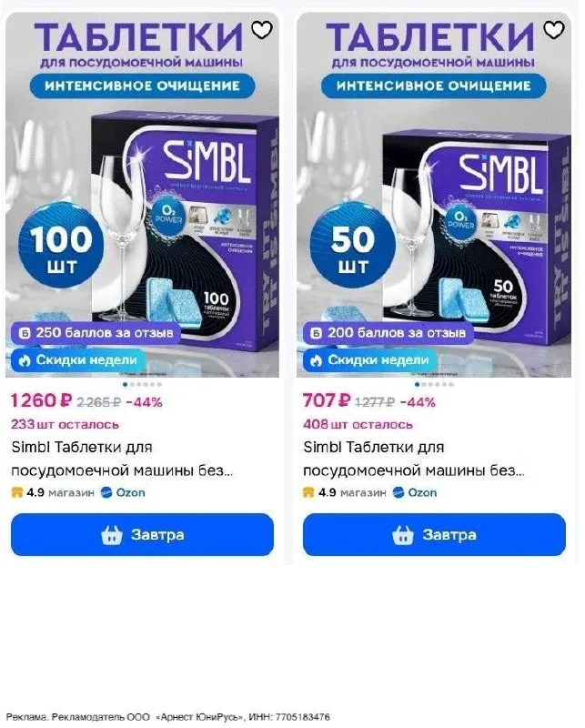Click 200 баллов за отзыв badge
The width and height of the screenshot is (585, 728).
point(388,333)
